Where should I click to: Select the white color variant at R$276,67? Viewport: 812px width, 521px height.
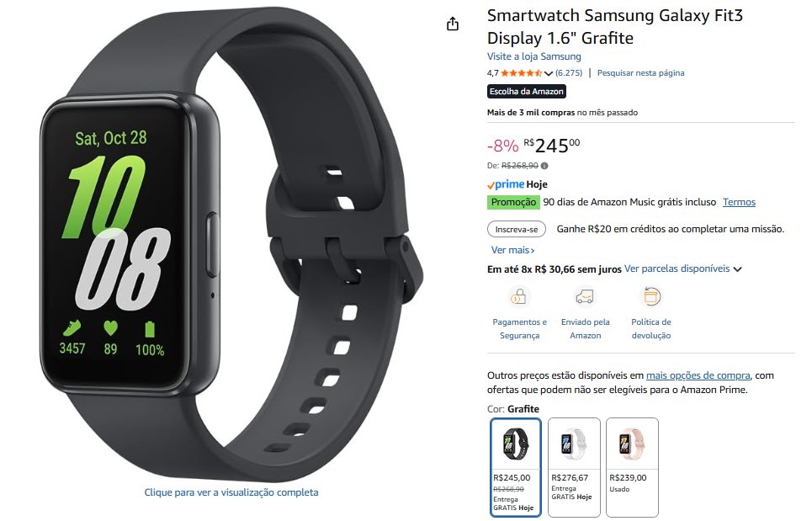(574, 467)
